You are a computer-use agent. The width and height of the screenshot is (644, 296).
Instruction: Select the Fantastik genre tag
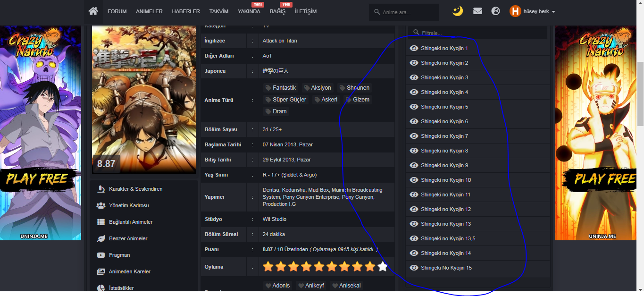(281, 88)
